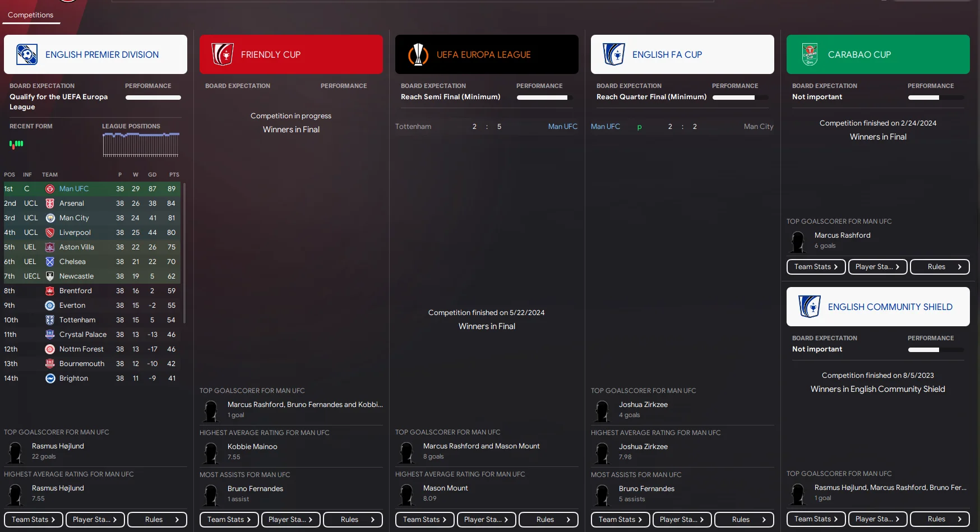Open Carabao Cup Team Stats
This screenshot has height=532, width=980.
816,267
